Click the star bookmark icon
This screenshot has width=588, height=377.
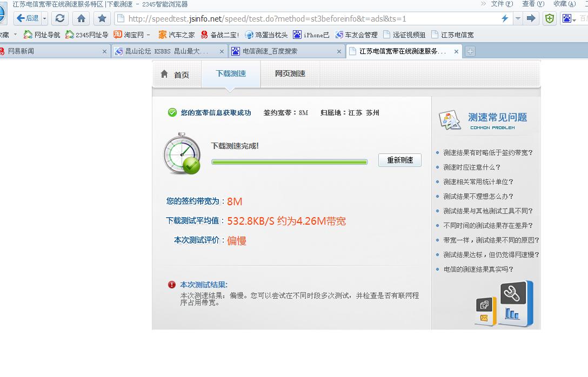point(102,18)
